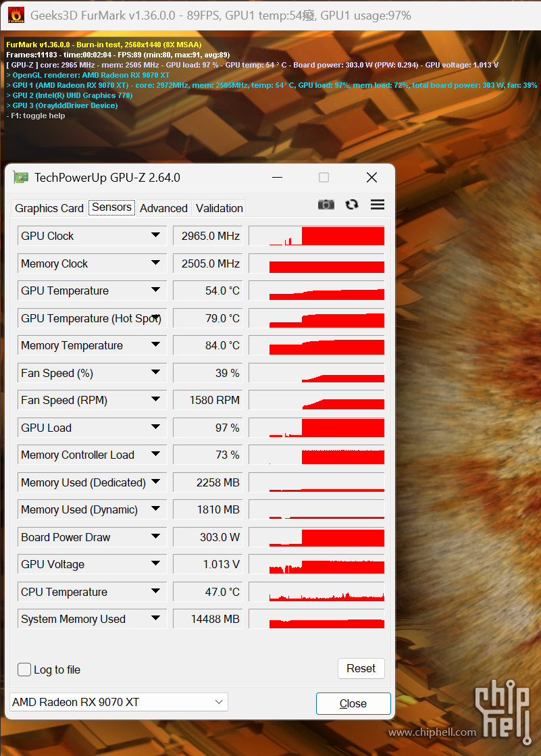
Task: Click the FurMark flame icon in title bar
Action: click(x=16, y=16)
